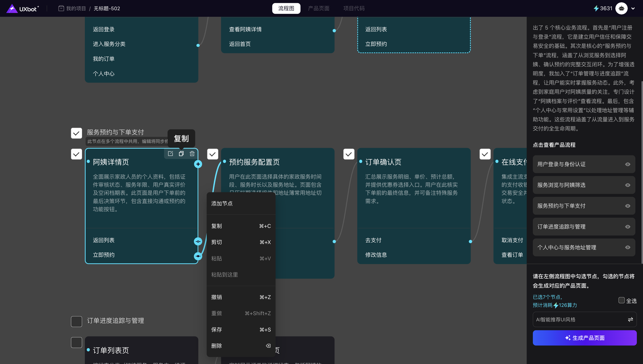The image size is (643, 364).
Task: Click the plus add-node handle on 阿姨详情页
Action: 198,164
